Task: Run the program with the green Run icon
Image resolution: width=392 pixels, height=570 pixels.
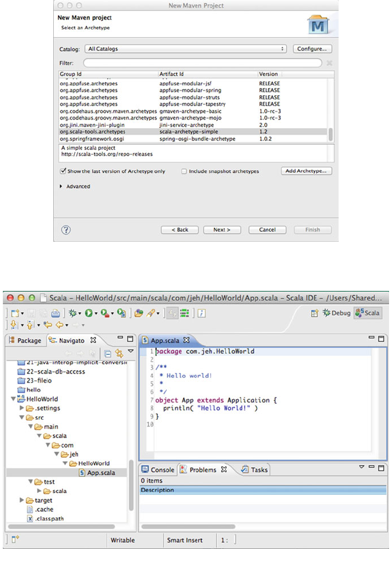Action: pyautogui.click(x=89, y=313)
